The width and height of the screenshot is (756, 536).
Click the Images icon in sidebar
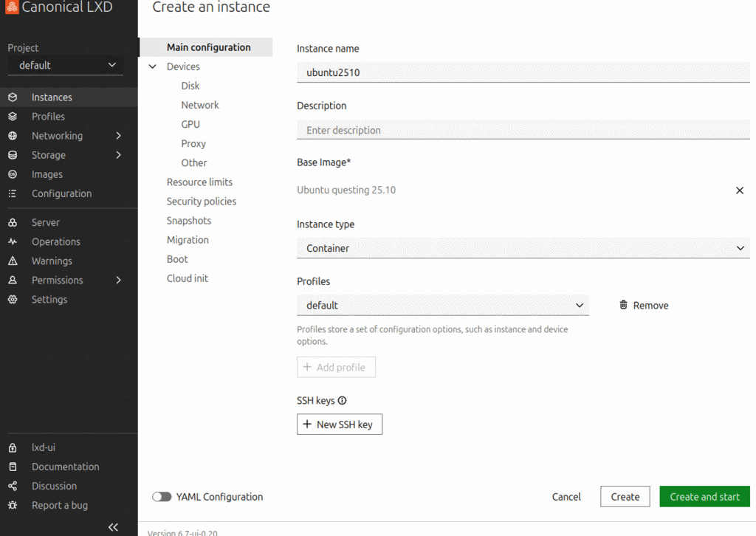pos(13,174)
